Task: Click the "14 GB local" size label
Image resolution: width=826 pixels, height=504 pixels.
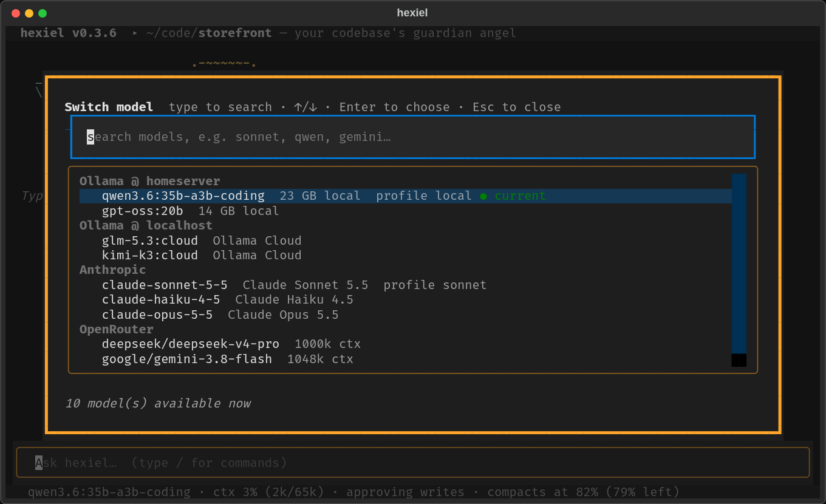Action: (239, 211)
